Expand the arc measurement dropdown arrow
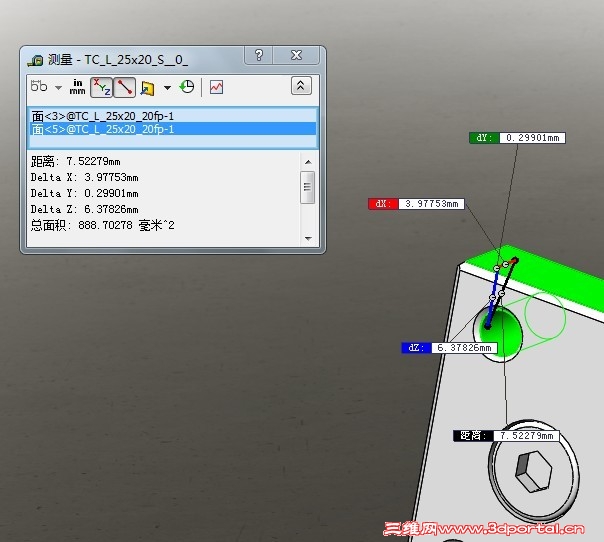604x542 pixels. pos(58,88)
